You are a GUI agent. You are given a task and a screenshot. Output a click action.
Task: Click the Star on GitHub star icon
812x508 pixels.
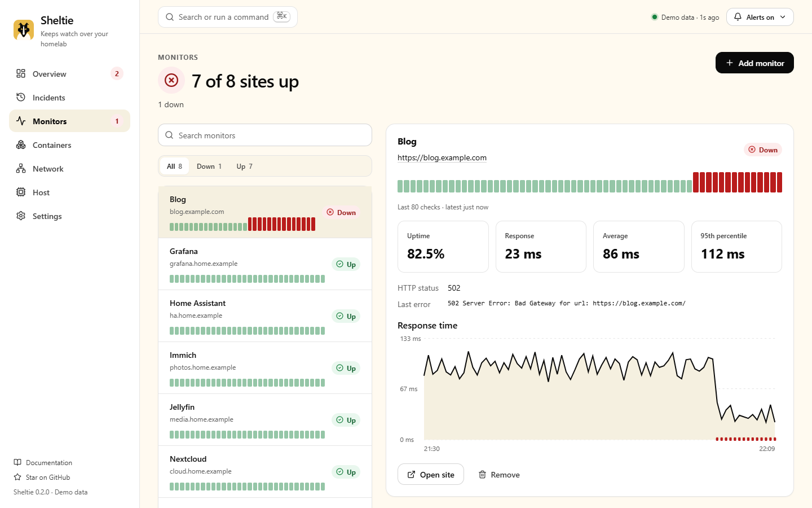(17, 477)
